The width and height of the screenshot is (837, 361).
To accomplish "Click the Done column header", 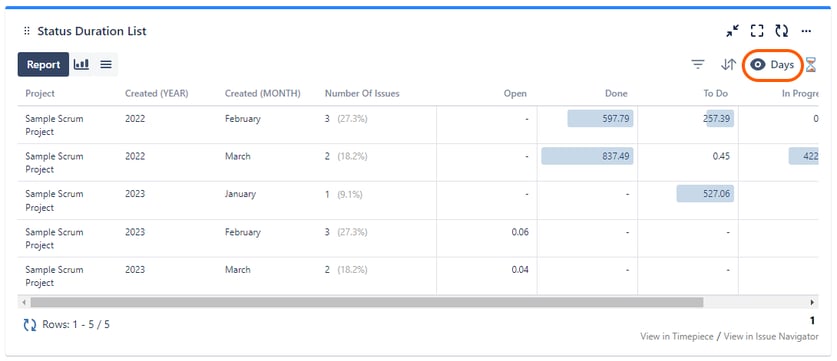I will click(616, 93).
